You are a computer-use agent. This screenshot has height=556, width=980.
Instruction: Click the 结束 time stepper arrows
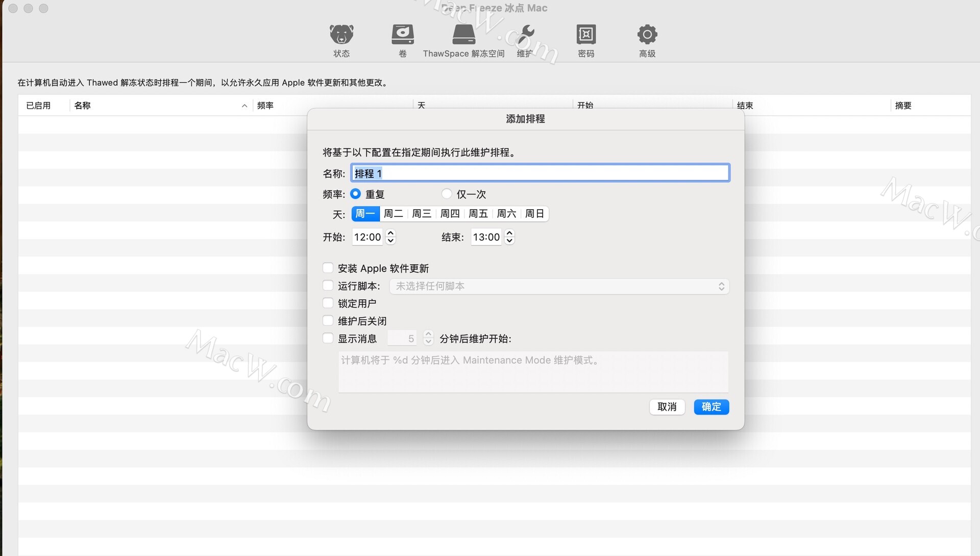[x=509, y=237]
